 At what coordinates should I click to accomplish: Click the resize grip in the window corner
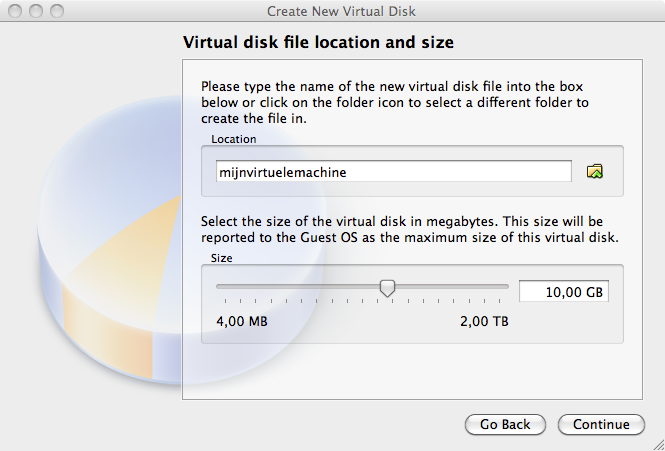click(x=658, y=444)
